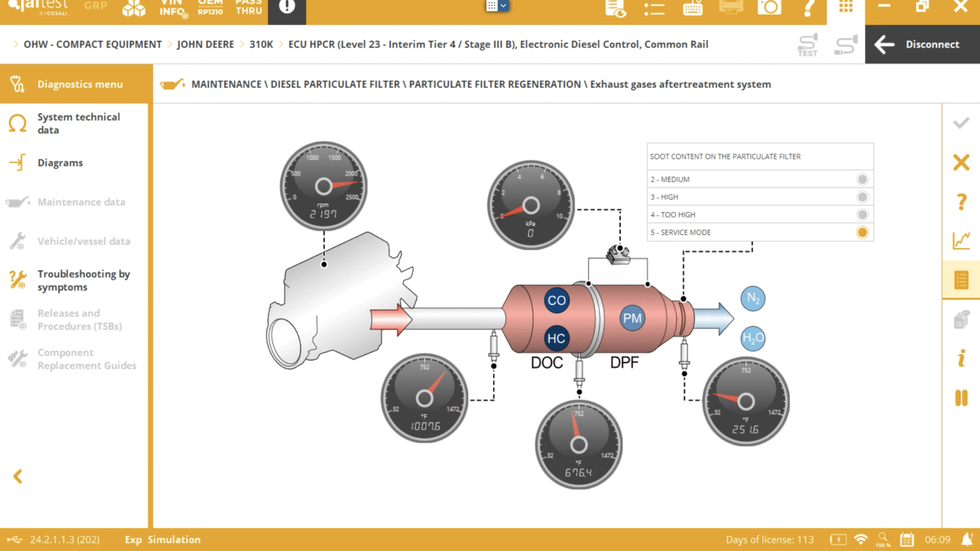The height and width of the screenshot is (551, 980).
Task: Expand the small dropdown arrow at top center
Action: click(503, 5)
